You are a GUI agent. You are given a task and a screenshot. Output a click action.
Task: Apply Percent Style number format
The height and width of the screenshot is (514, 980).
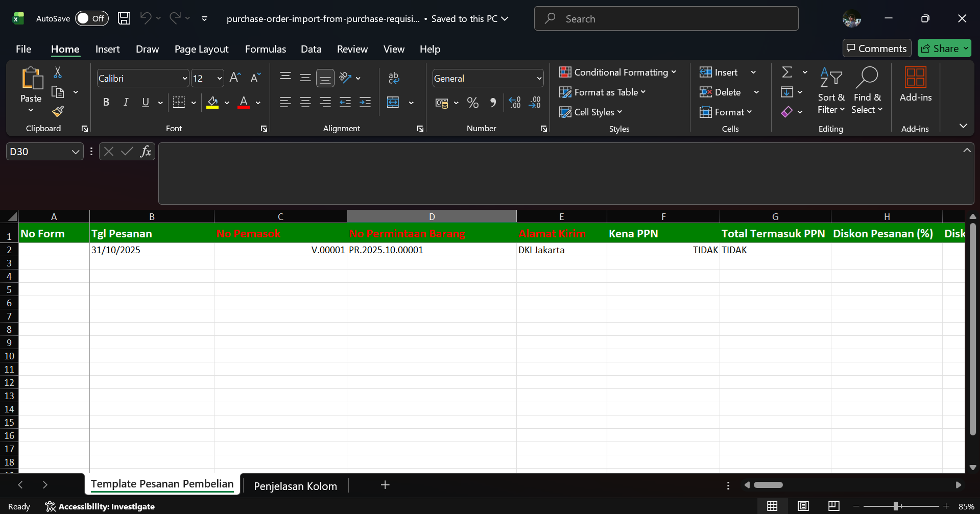[x=472, y=103]
